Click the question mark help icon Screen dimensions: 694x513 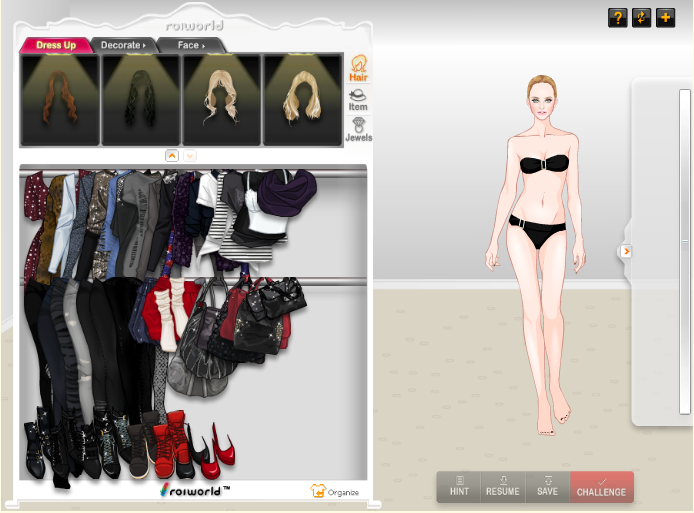click(617, 18)
